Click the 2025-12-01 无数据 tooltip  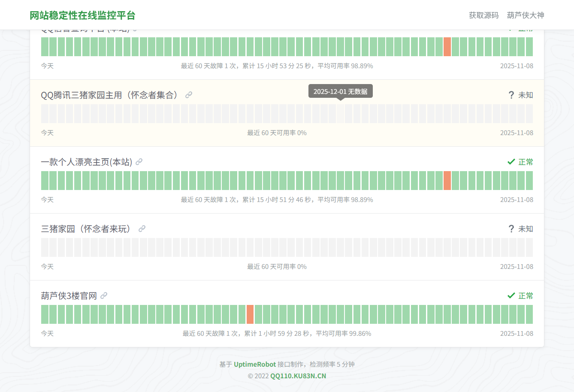(341, 90)
